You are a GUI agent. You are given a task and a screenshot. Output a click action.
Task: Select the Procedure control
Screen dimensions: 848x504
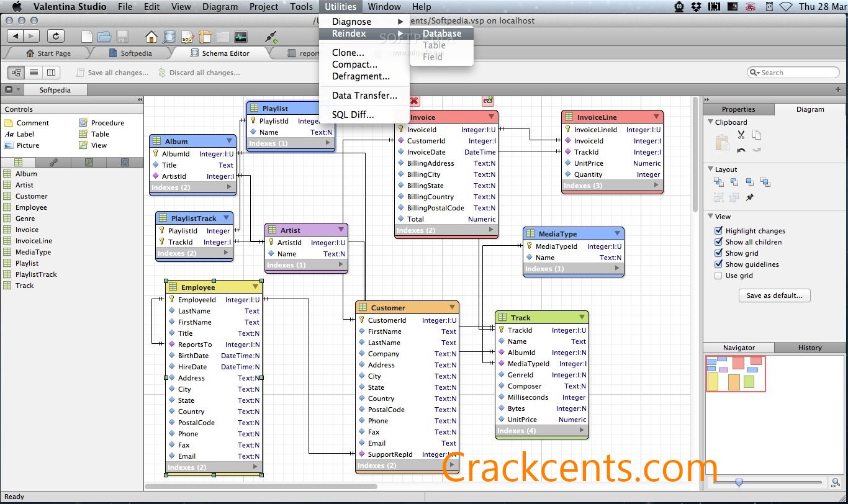point(101,123)
